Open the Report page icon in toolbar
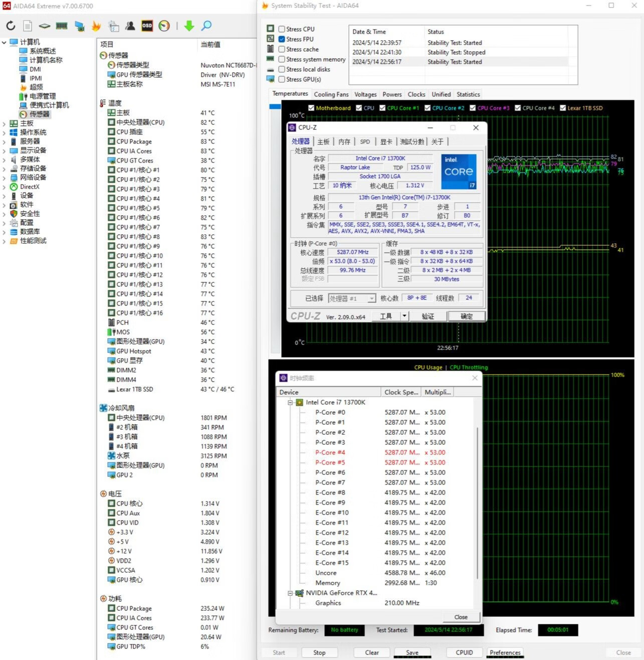 tap(28, 26)
